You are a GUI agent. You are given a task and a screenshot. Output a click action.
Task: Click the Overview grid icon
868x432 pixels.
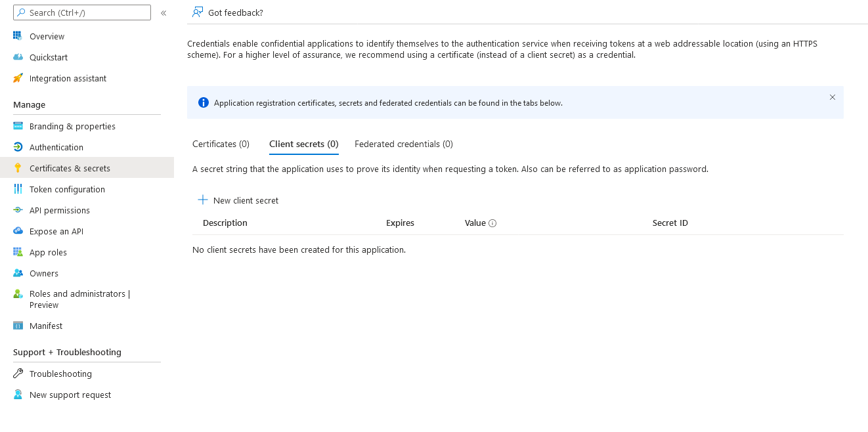pos(18,36)
